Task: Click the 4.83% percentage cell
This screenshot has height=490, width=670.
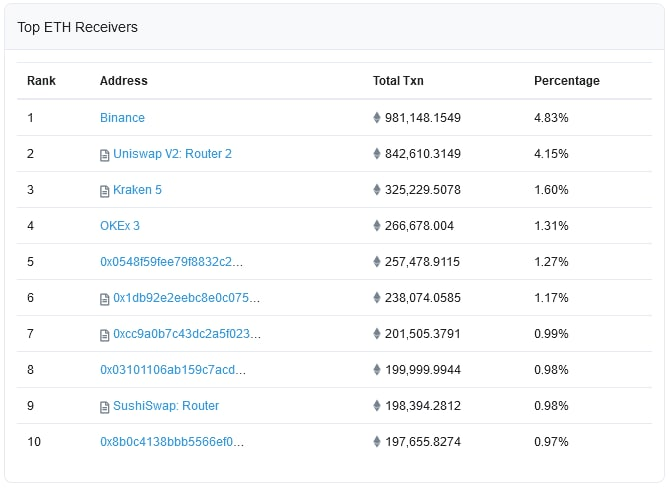Action: [x=551, y=118]
